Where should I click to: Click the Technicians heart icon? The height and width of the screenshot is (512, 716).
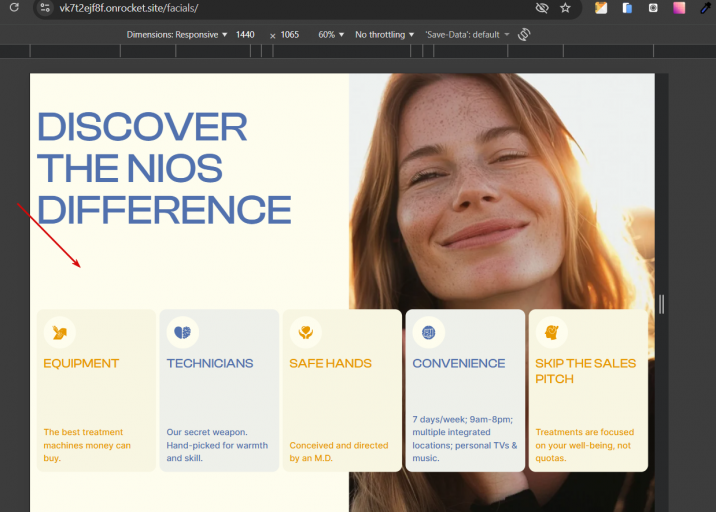182,332
